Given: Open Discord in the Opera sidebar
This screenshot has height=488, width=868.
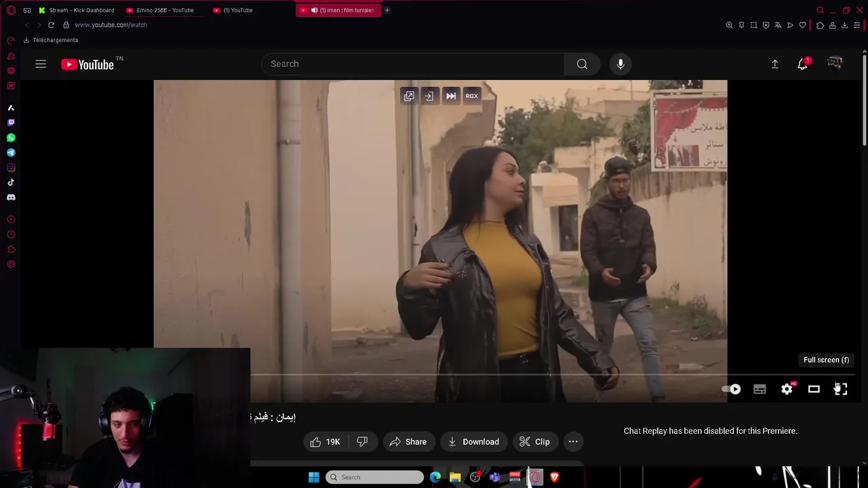Looking at the screenshot, I should (11, 197).
